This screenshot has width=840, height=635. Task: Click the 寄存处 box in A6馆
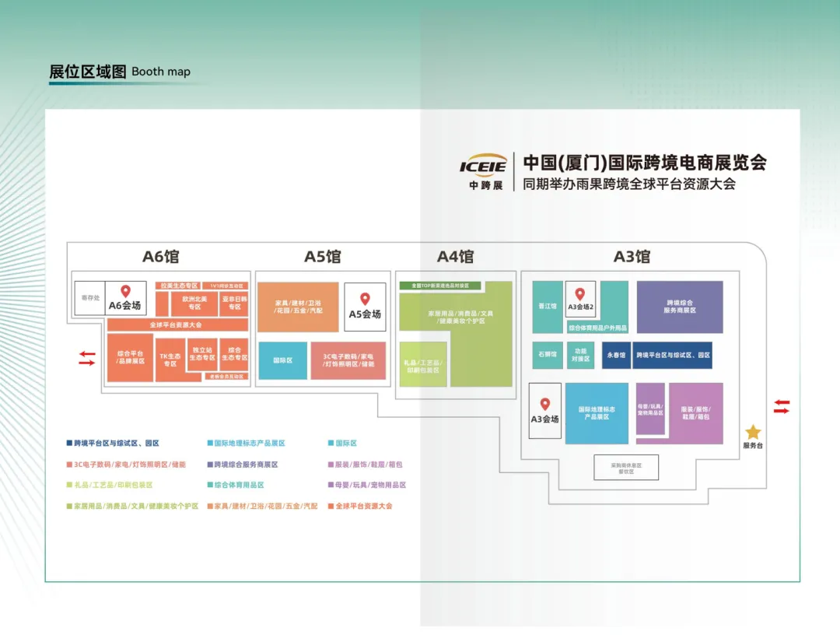[x=90, y=298]
